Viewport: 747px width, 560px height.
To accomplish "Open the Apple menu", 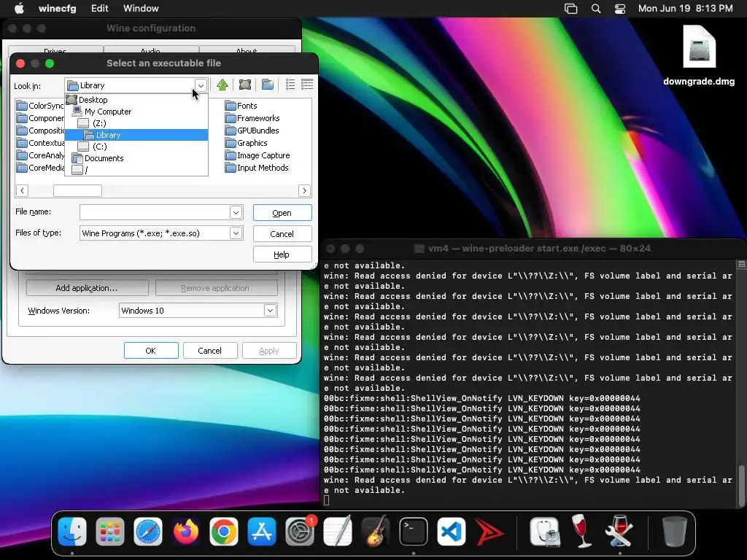I will pos(19,8).
